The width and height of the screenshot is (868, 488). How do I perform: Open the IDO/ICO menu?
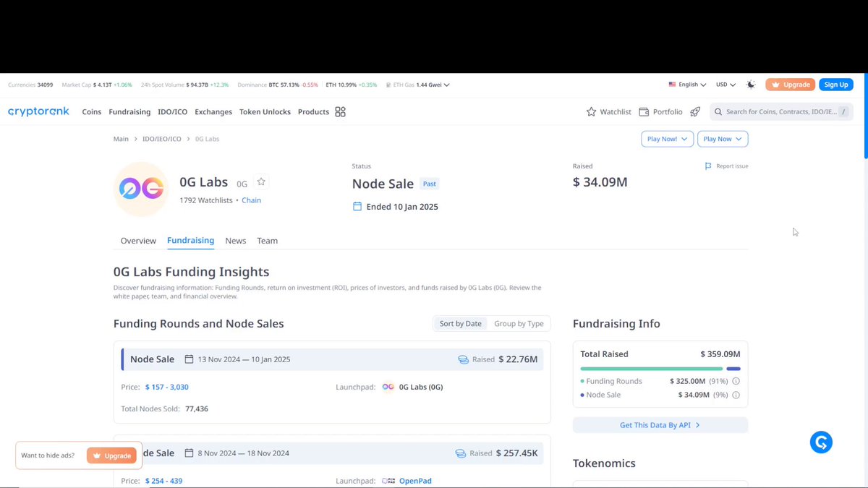point(173,112)
